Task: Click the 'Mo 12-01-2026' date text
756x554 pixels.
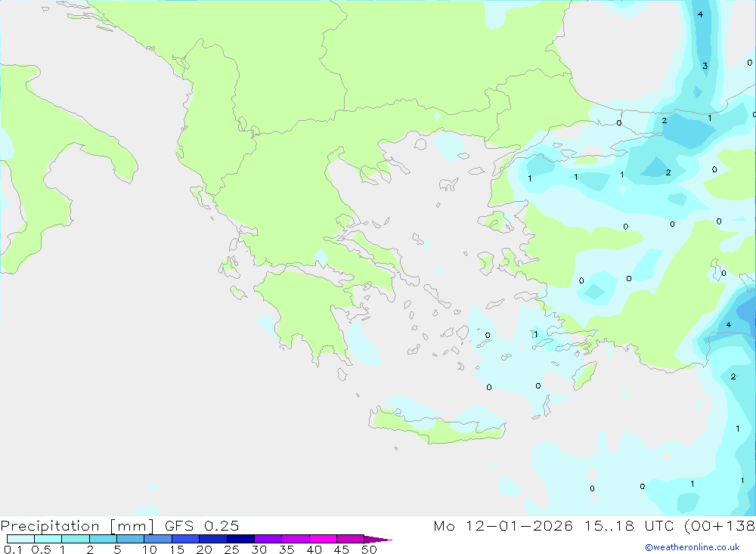Action: 503,525
